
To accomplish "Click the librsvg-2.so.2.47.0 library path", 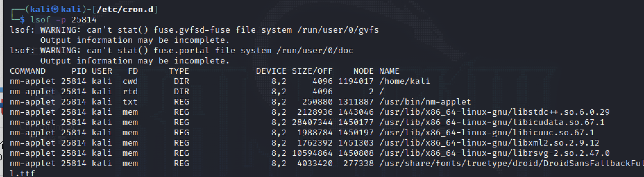I will [494, 153].
